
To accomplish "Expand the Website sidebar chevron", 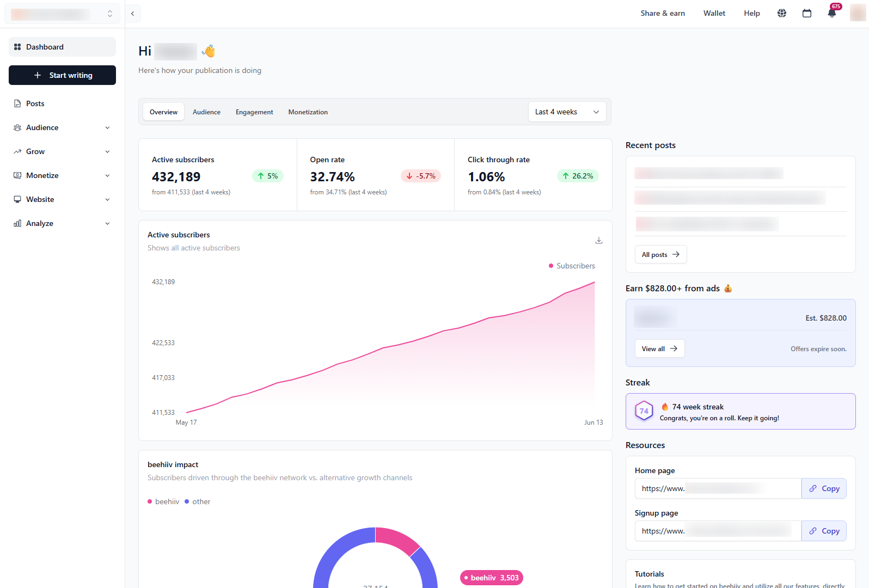I will (x=107, y=199).
